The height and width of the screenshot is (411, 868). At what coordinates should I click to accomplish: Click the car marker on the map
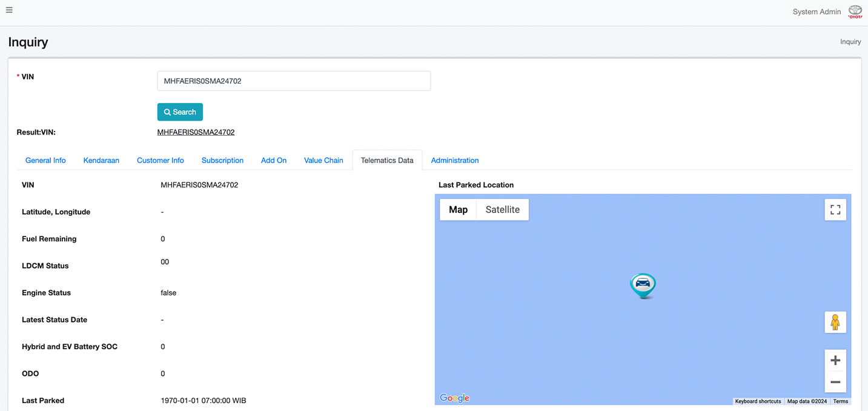(643, 286)
